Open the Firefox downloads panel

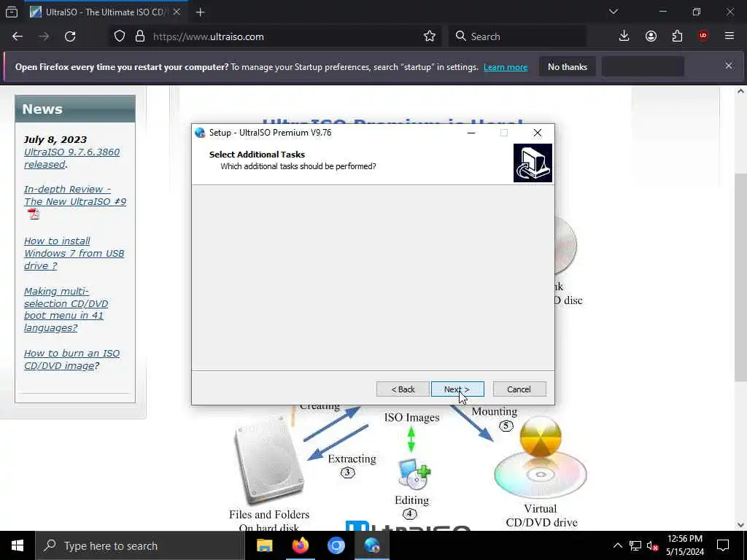(x=624, y=36)
